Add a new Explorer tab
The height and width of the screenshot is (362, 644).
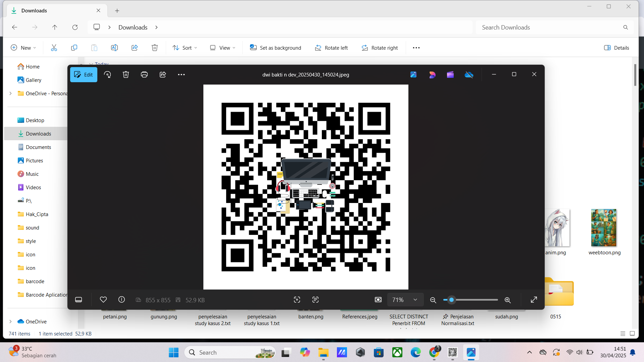pos(117,11)
